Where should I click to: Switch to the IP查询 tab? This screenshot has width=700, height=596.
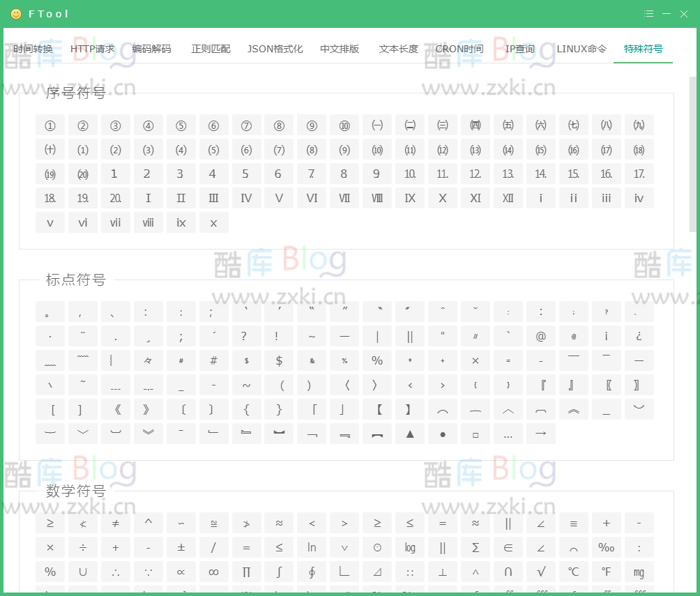pyautogui.click(x=519, y=49)
